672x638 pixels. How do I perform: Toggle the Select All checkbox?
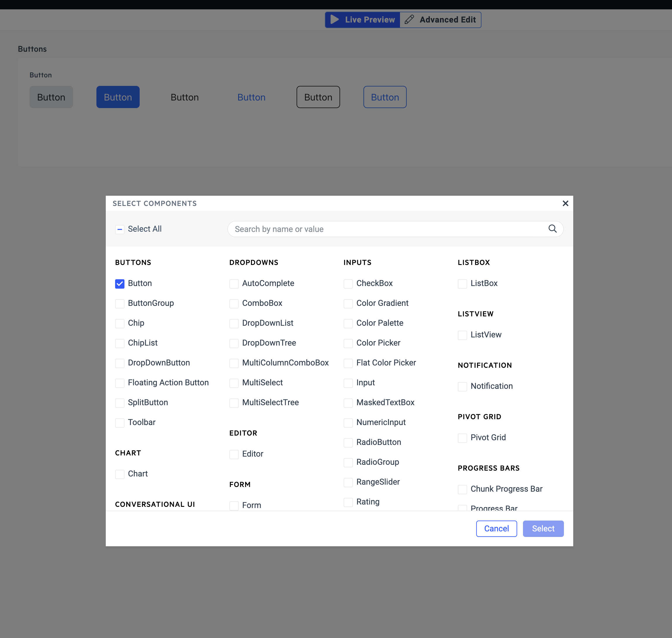point(120,230)
